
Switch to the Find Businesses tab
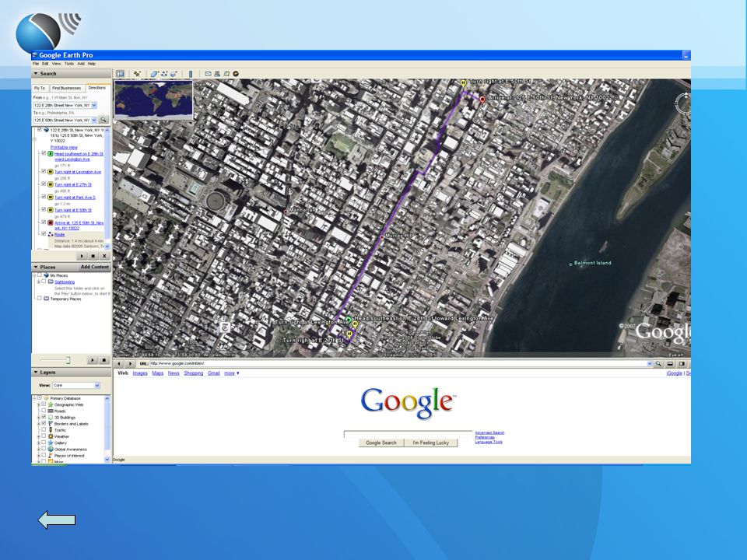67,88
